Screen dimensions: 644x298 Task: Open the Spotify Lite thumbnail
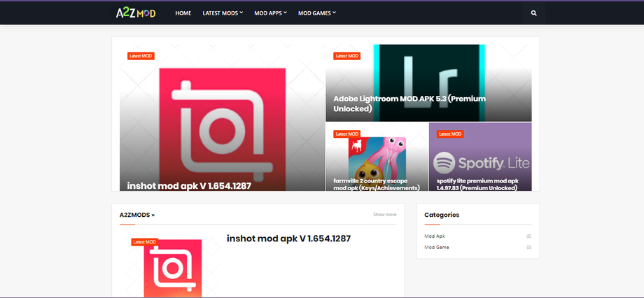[480, 156]
